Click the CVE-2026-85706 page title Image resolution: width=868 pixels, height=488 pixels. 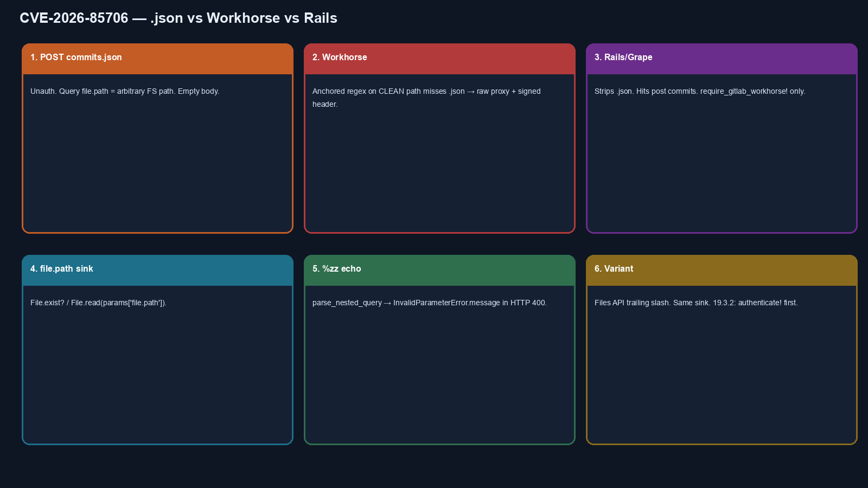point(178,18)
